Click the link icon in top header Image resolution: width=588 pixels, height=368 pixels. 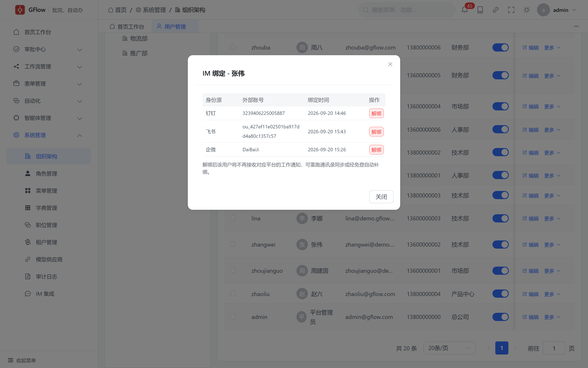[496, 10]
